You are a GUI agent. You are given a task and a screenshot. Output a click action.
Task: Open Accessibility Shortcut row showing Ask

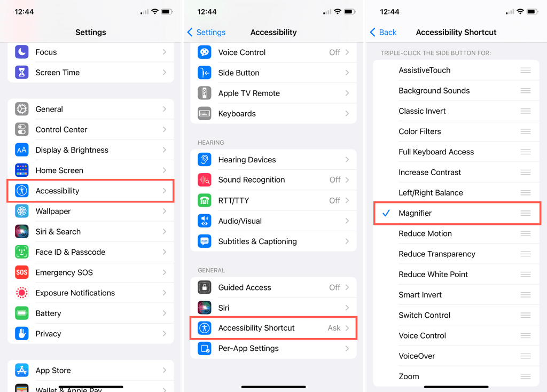point(273,328)
